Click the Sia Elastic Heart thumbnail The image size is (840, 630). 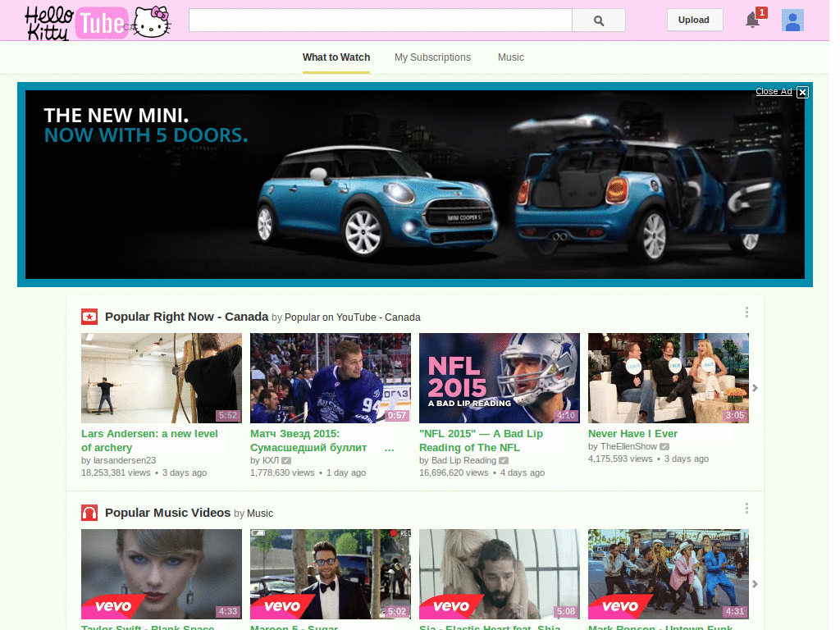click(x=500, y=574)
